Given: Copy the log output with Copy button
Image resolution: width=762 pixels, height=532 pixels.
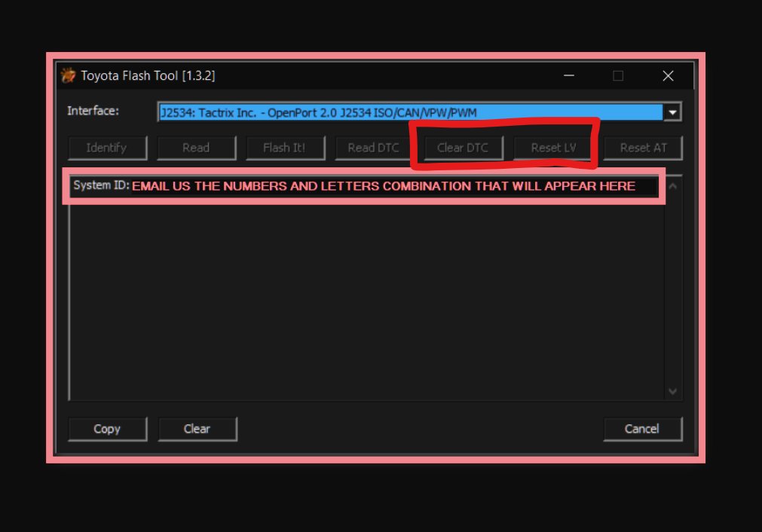Looking at the screenshot, I should click(x=107, y=429).
